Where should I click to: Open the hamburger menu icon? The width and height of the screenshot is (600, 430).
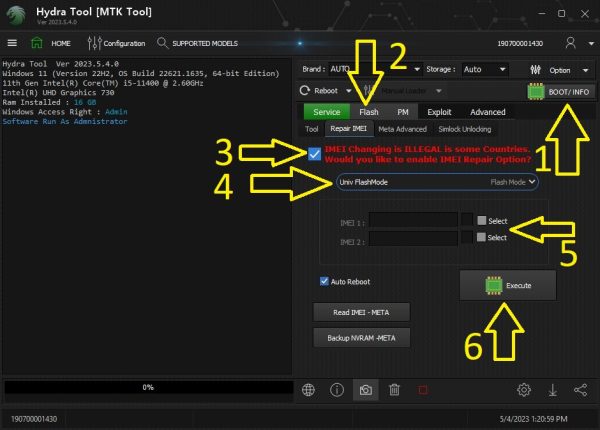[12, 43]
